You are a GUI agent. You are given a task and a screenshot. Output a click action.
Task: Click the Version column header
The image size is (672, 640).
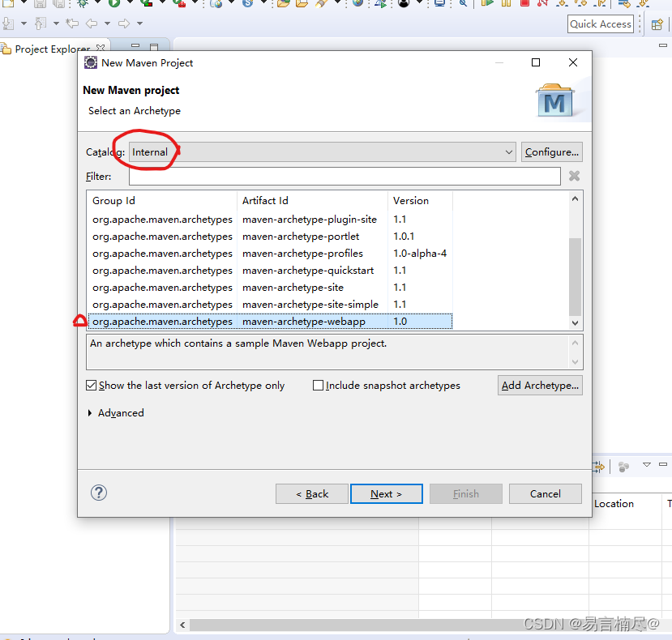(420, 200)
